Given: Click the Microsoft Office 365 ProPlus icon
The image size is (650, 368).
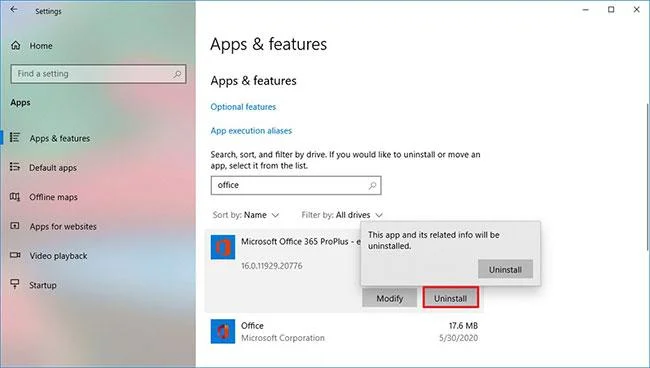Looking at the screenshot, I should click(223, 247).
